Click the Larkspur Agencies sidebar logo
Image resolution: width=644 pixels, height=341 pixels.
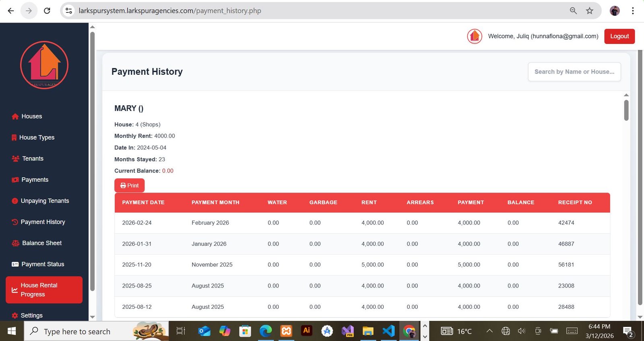(44, 65)
